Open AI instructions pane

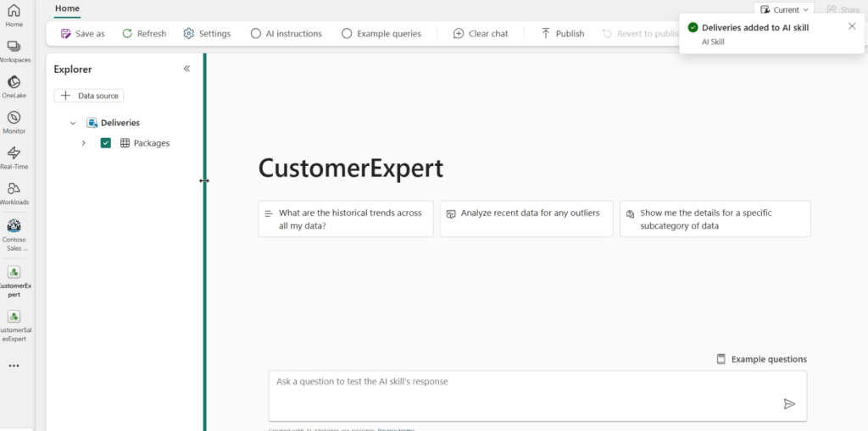286,34
